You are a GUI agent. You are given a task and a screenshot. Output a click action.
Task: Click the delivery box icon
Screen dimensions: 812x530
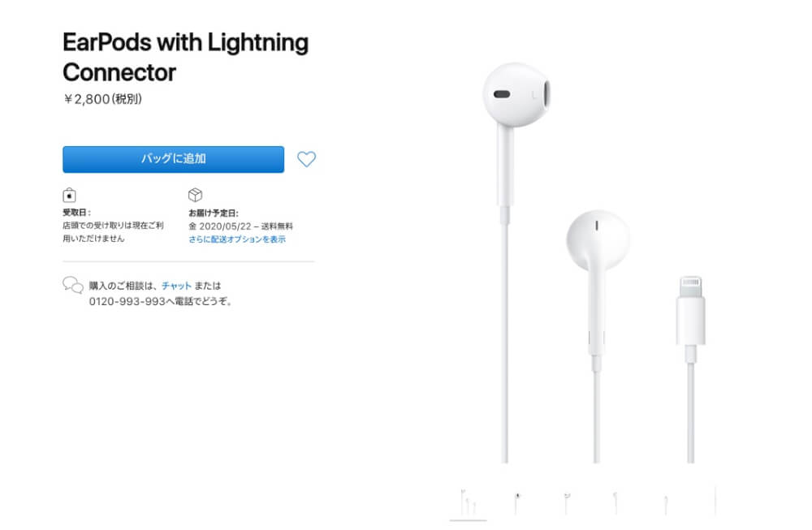point(195,195)
